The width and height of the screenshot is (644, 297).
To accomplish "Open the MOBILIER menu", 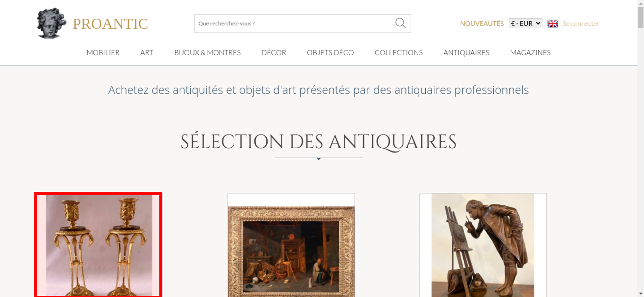I will [103, 52].
